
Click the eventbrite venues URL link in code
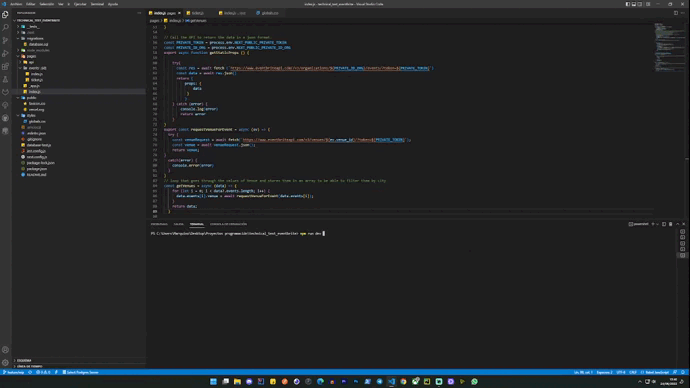323,140
